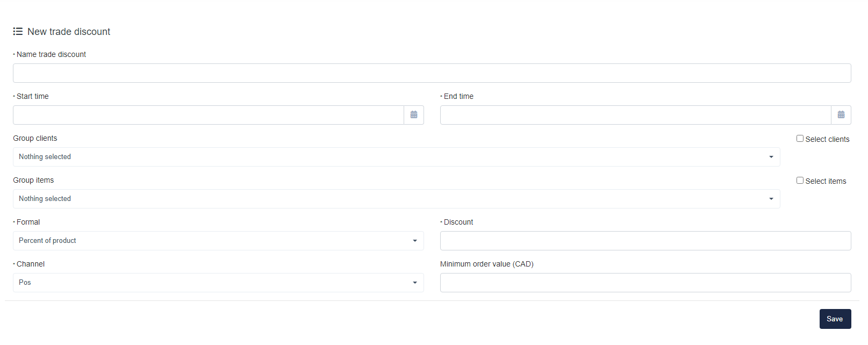Open the Formal dropdown showing Percent of product
This screenshot has height=345, width=868.
(218, 241)
